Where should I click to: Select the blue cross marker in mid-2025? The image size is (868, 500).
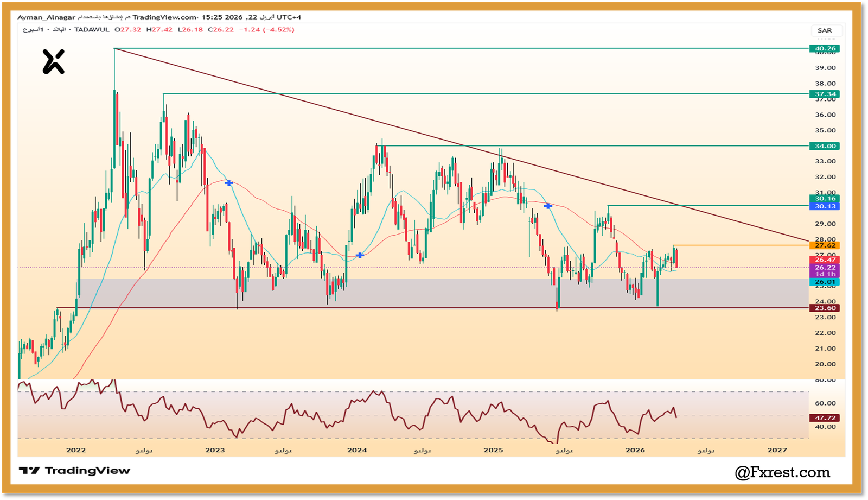coord(548,206)
